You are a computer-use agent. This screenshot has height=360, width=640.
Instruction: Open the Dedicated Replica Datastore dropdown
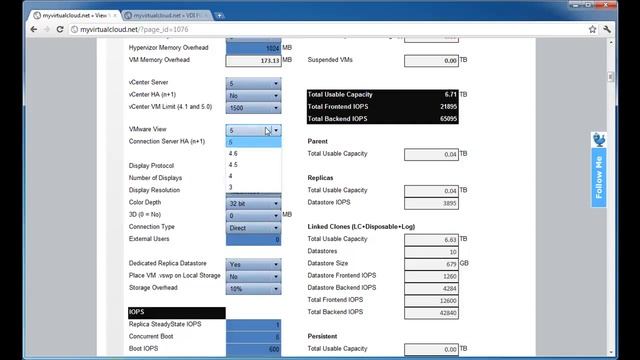[253, 264]
